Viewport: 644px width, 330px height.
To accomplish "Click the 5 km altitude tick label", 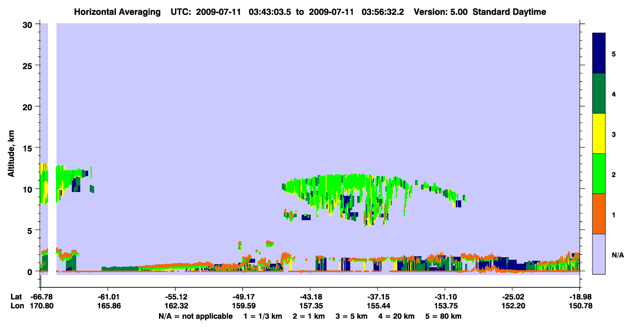I will 31,230.
